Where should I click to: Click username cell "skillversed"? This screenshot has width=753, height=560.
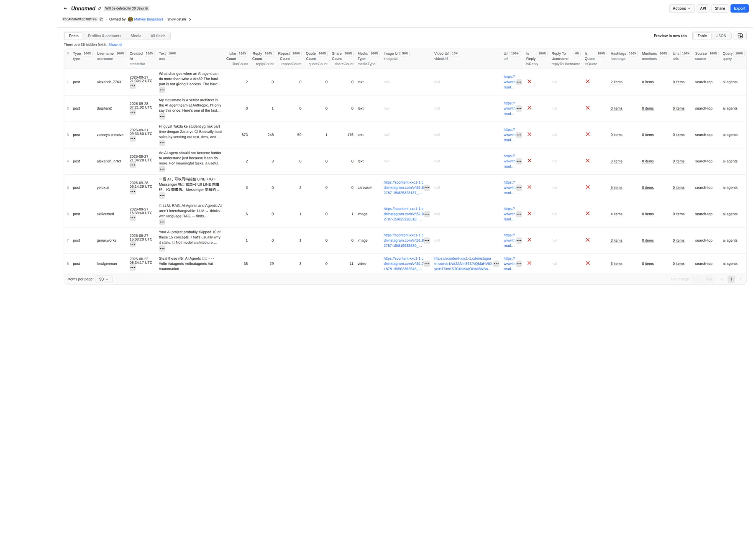click(x=105, y=214)
